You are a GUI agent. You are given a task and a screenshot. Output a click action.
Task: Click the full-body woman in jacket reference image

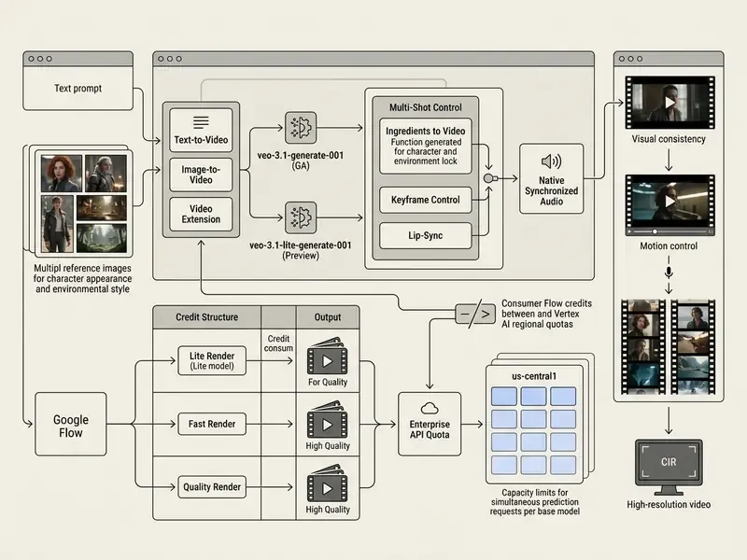pos(57,224)
